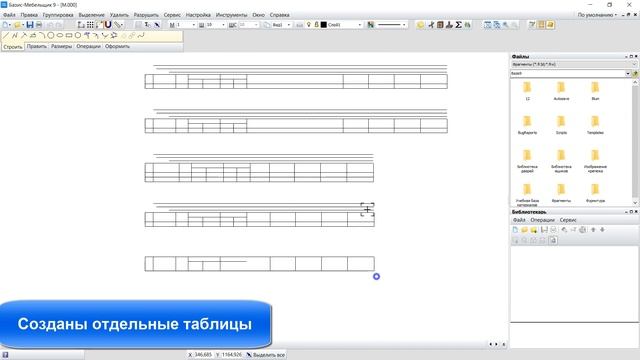Open the Справка menu
The height and width of the screenshot is (360, 640).
pyautogui.click(x=280, y=15)
